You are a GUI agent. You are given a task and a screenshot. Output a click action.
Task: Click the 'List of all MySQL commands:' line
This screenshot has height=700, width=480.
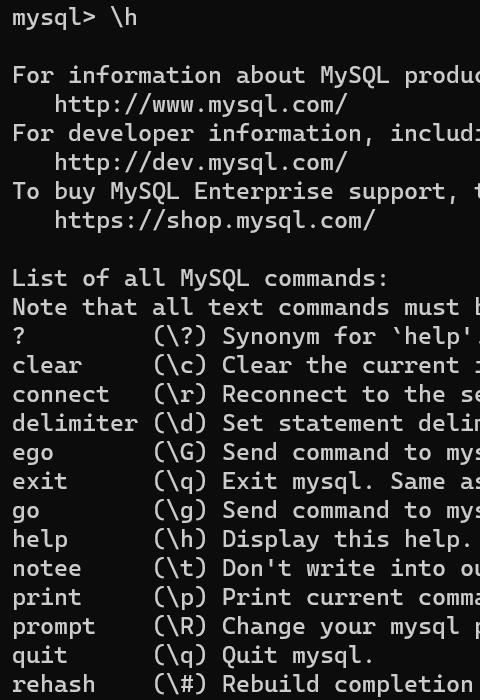click(200, 279)
